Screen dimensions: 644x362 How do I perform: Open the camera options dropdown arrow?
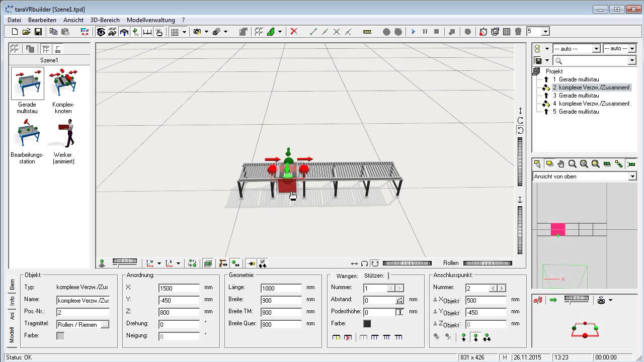610,300
